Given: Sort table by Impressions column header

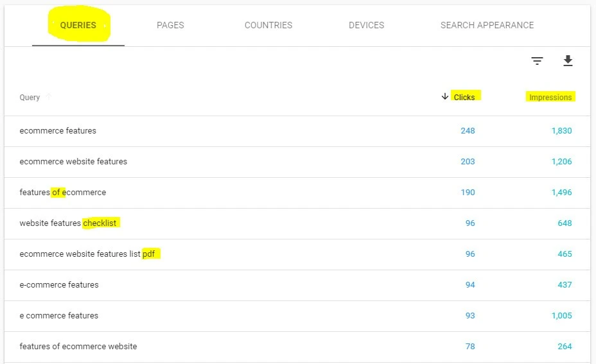Looking at the screenshot, I should [x=550, y=98].
